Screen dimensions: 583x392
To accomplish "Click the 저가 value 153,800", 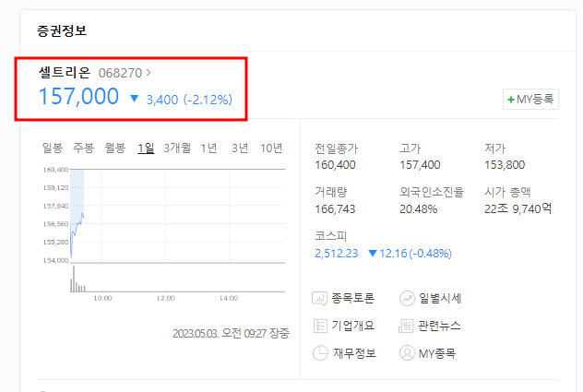I will 505,165.
